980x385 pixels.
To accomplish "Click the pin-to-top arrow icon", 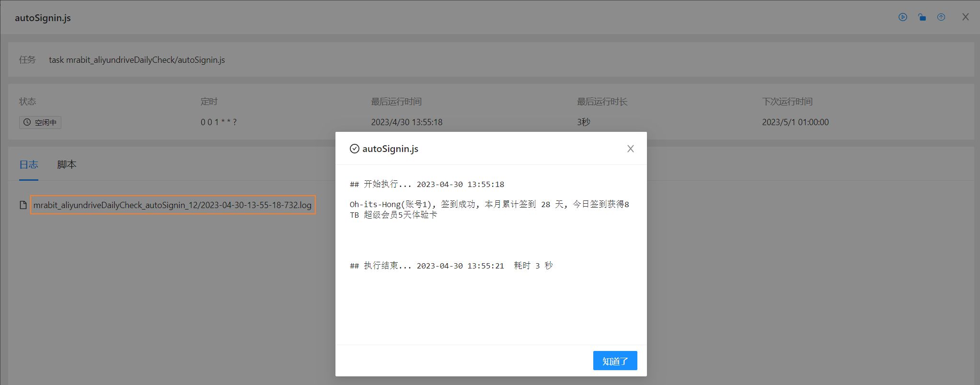I will pyautogui.click(x=941, y=17).
